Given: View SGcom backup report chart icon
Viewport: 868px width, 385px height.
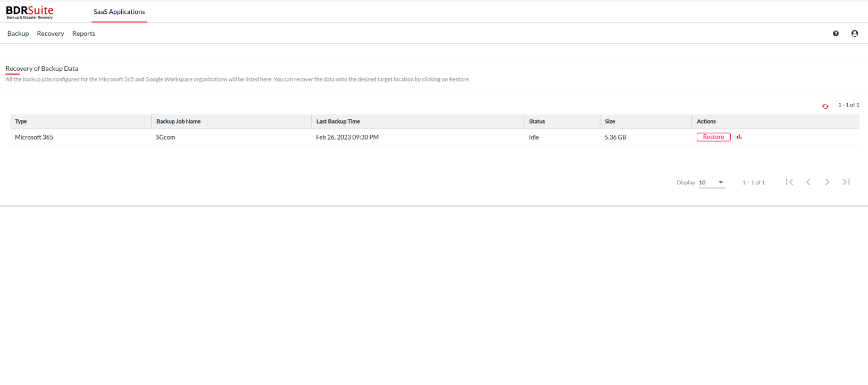Looking at the screenshot, I should [739, 137].
